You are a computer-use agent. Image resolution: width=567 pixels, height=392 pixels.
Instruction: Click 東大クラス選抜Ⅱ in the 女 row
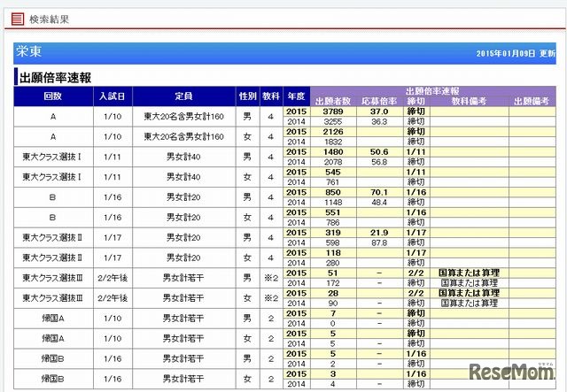52,258
